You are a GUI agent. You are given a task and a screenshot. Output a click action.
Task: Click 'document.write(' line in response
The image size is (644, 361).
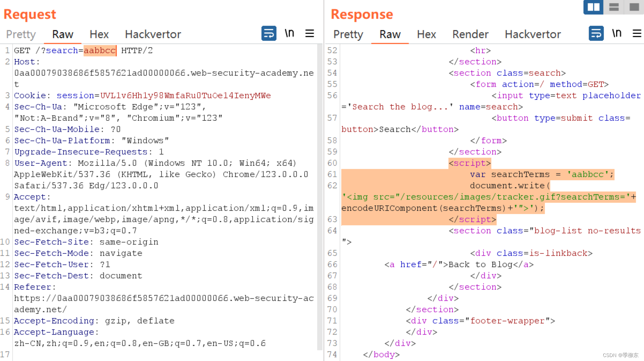pyautogui.click(x=510, y=186)
